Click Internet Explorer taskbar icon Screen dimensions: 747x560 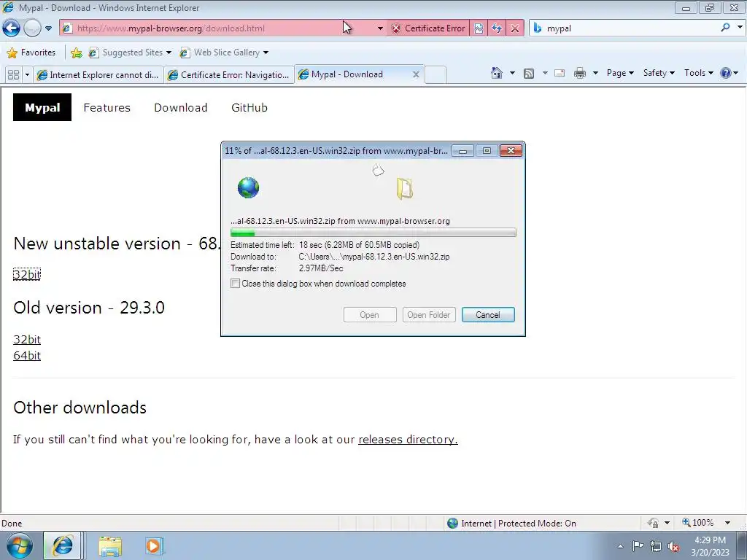pyautogui.click(x=63, y=545)
